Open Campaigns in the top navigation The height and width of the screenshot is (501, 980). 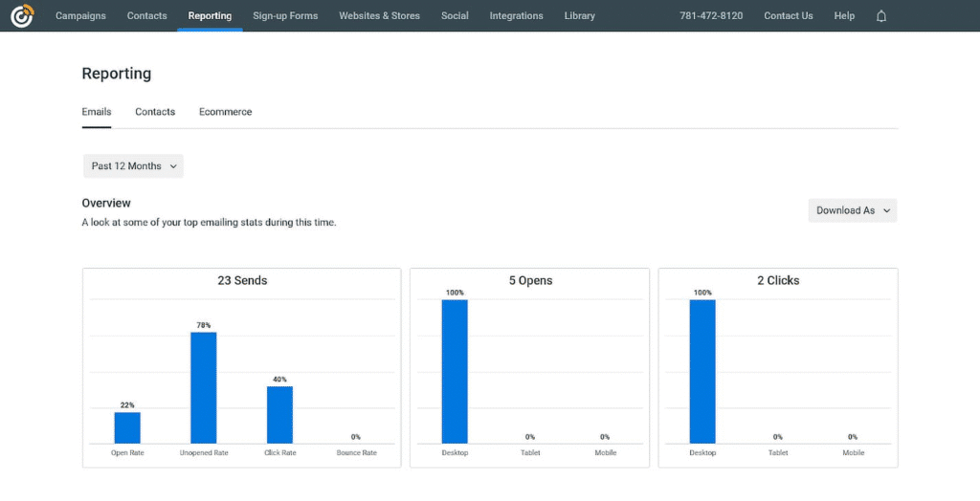80,15
